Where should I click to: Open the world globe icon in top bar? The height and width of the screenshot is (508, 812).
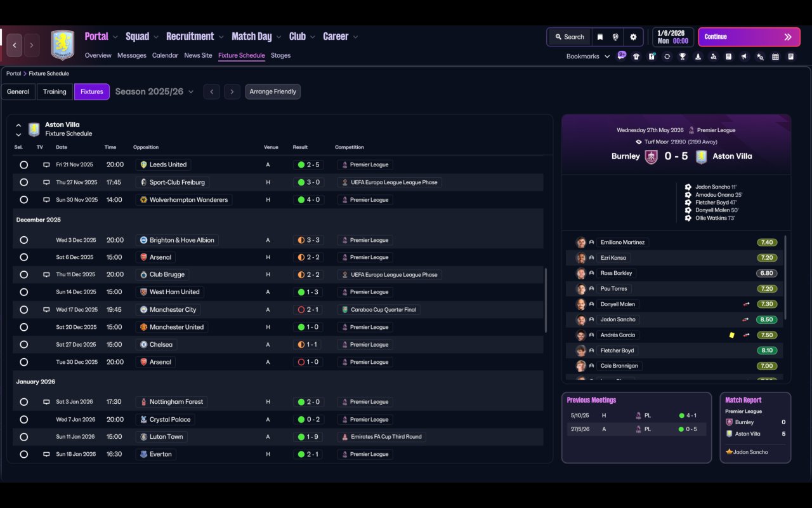[615, 37]
